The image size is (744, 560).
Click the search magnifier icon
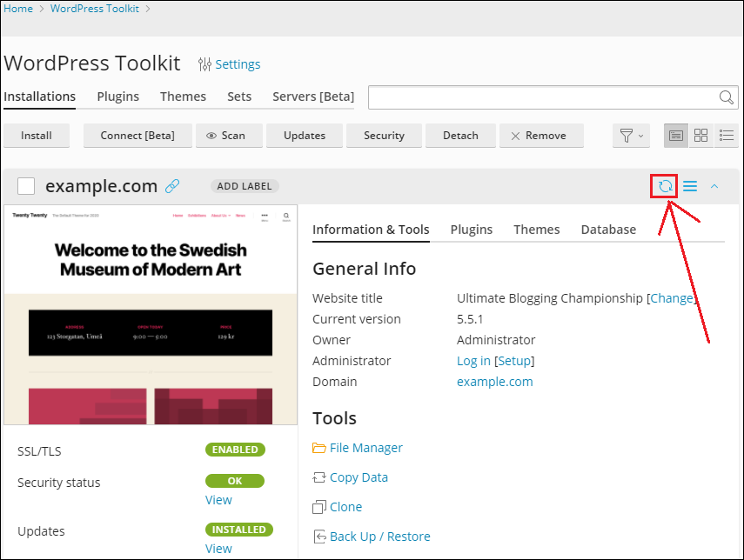pyautogui.click(x=726, y=97)
